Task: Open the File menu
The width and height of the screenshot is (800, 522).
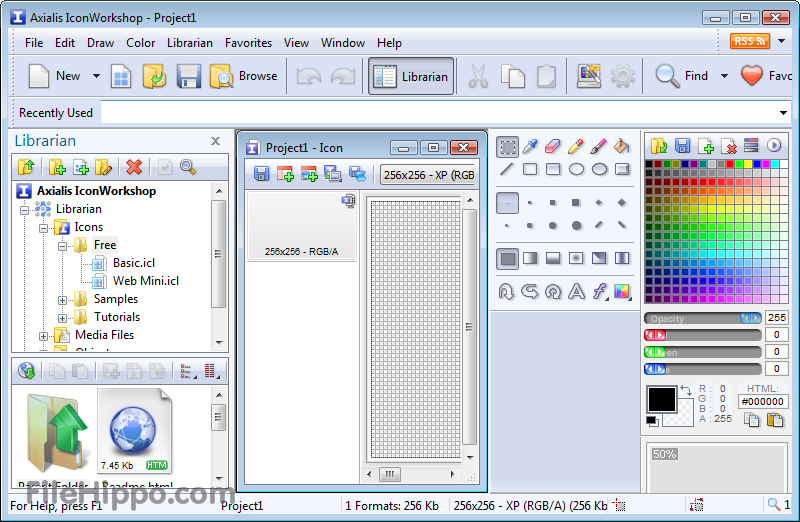Action: (x=34, y=43)
